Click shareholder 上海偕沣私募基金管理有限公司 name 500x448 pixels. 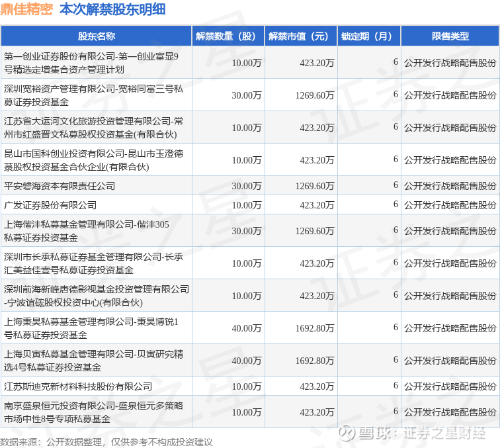(87, 231)
